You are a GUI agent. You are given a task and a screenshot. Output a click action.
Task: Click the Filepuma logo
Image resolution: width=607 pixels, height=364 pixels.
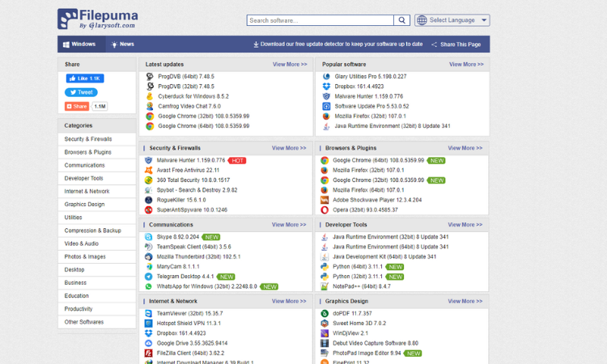(x=98, y=19)
